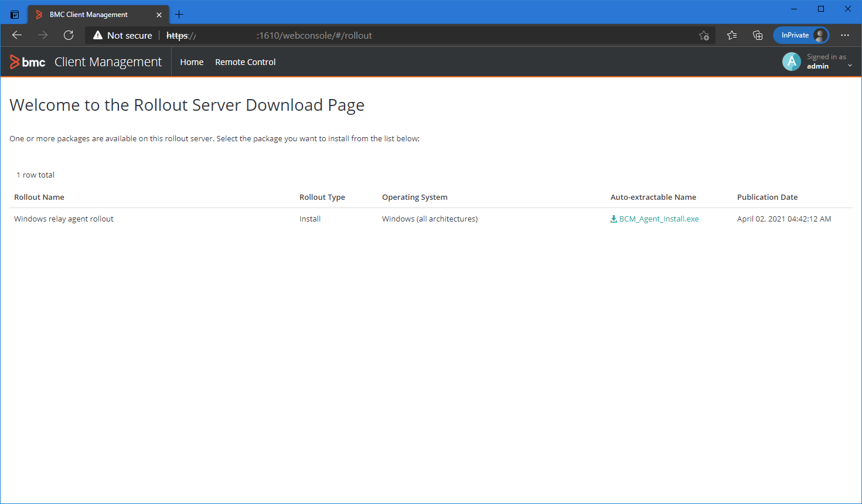Screen dimensions: 862x504
Task: Expand the Signed in as admin dropdown
Action: coord(850,66)
